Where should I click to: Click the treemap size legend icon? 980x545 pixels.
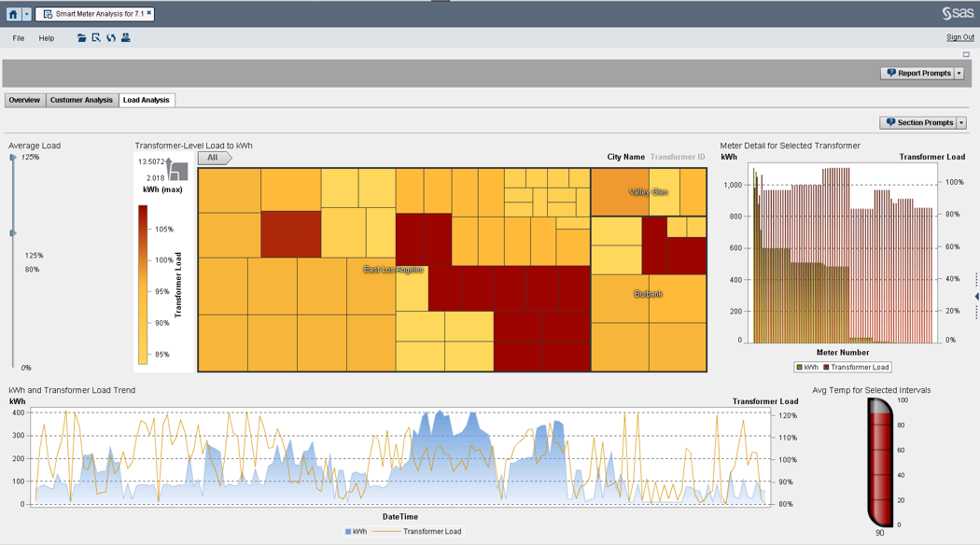click(x=177, y=169)
